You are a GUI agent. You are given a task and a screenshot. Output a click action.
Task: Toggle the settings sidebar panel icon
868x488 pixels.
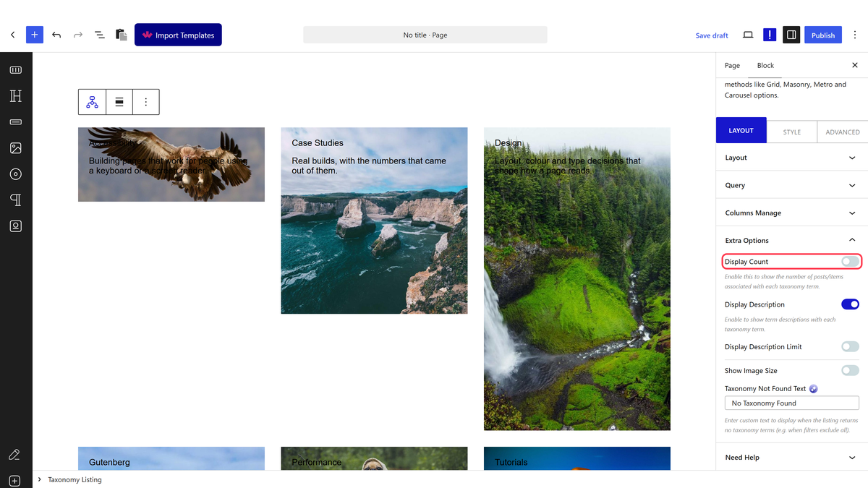(791, 35)
